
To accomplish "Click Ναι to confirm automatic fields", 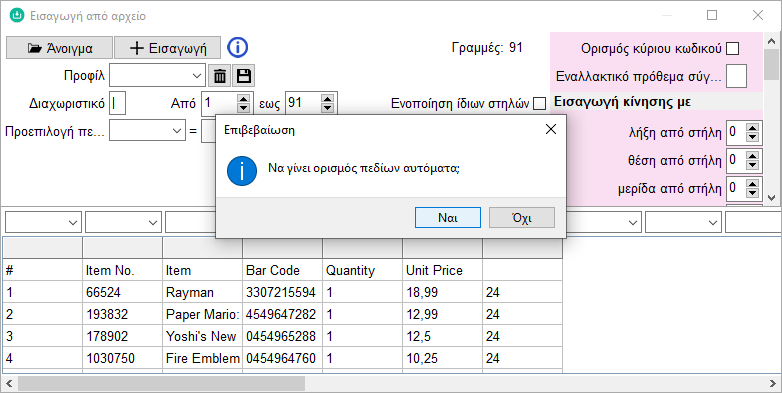I will [x=448, y=218].
